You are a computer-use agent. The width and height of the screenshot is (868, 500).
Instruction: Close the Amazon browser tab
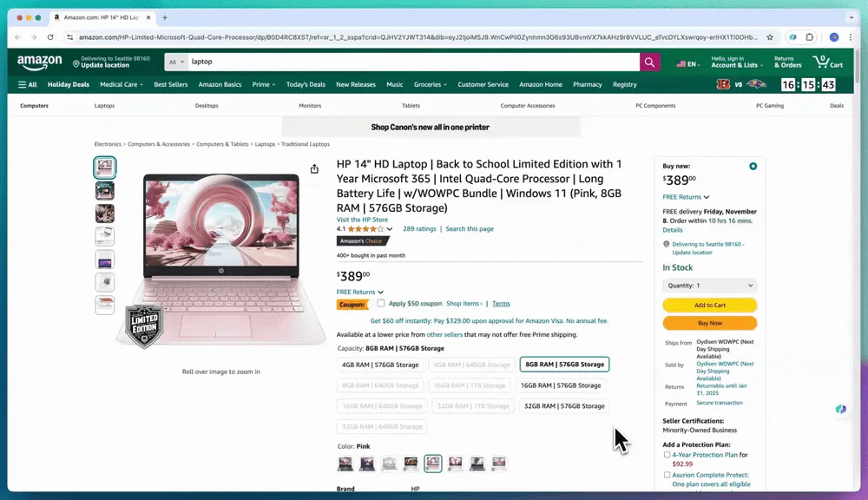pyautogui.click(x=148, y=17)
